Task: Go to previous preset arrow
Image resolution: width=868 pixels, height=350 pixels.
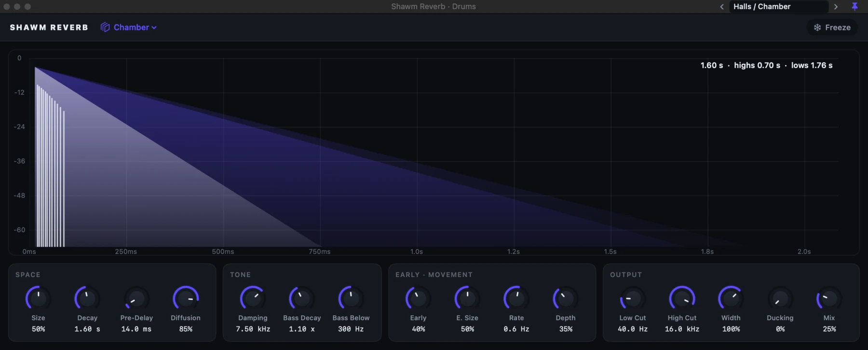Action: 722,7
